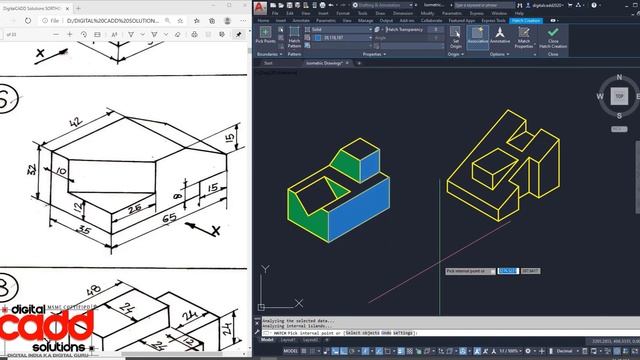Toggle grid display in status bar
Image resolution: width=640 pixels, height=360 pixels.
(304, 351)
